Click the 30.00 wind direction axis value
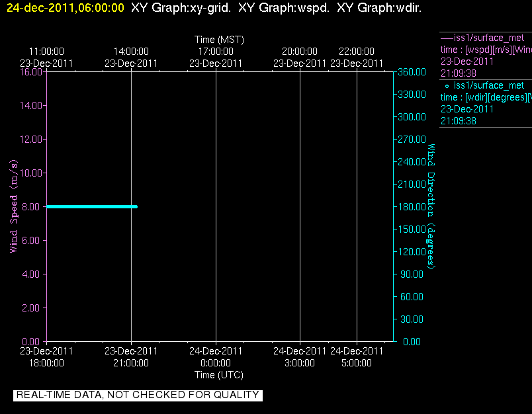The height and width of the screenshot is (414, 532). click(412, 319)
